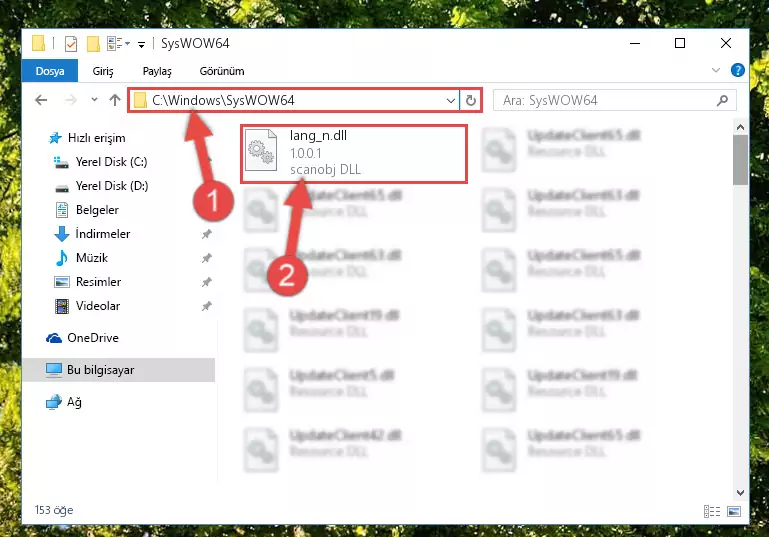Viewport: 769px width, 537px height.
Task: Select Bu bilgisayar in the navigation pane
Action: coord(119,370)
